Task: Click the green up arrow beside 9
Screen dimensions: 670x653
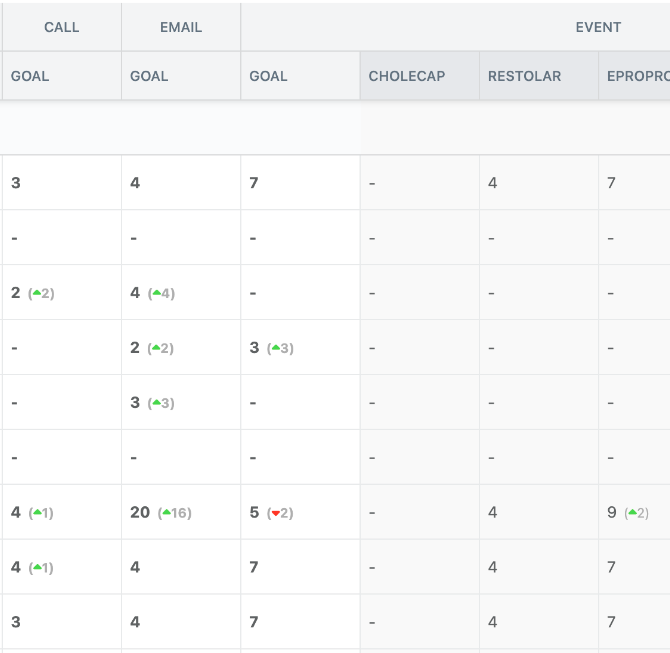Action: point(632,513)
